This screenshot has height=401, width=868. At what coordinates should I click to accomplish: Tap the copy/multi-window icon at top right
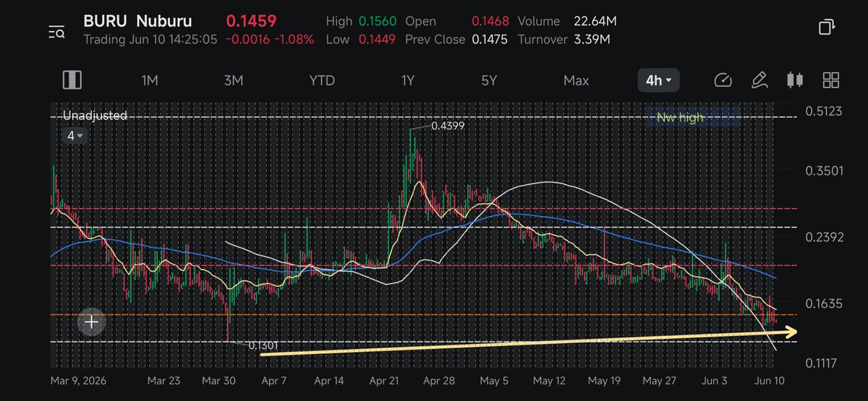pos(827,28)
